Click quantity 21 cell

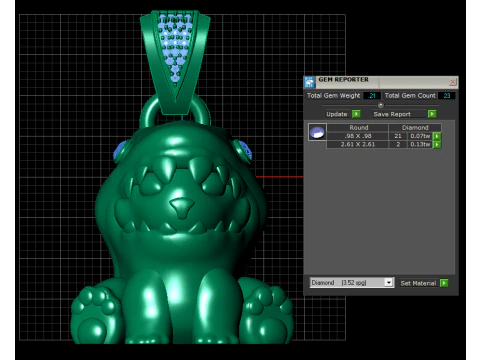[398, 136]
